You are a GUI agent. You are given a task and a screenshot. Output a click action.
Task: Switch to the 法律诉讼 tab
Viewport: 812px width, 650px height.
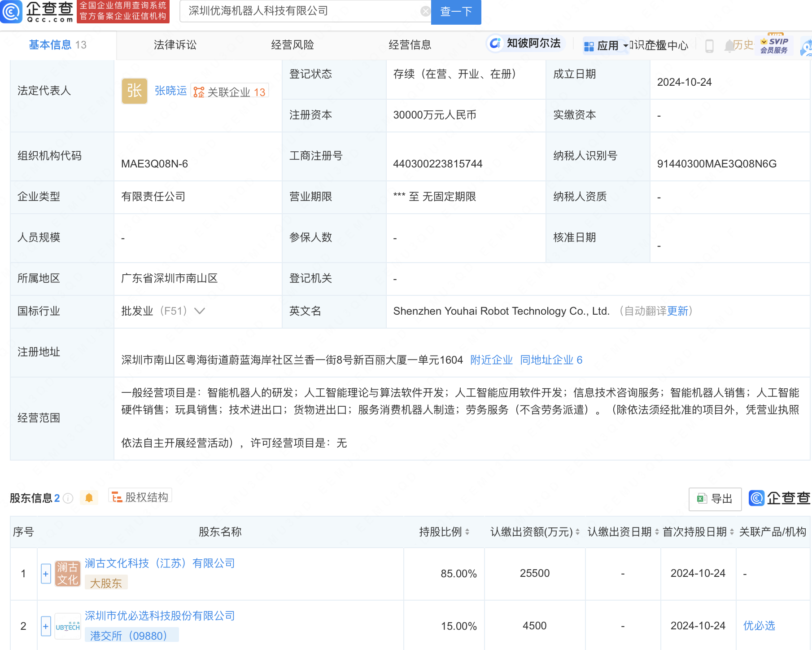pos(175,44)
